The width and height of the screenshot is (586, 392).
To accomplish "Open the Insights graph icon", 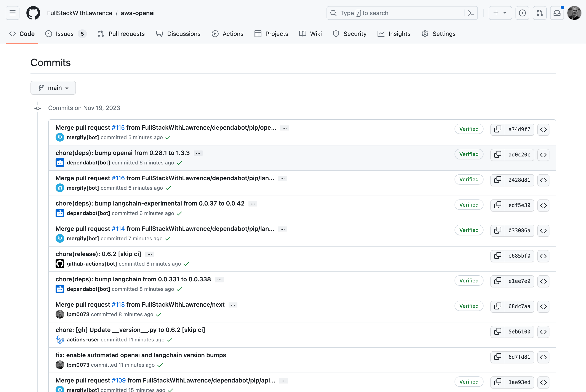I will tap(381, 34).
